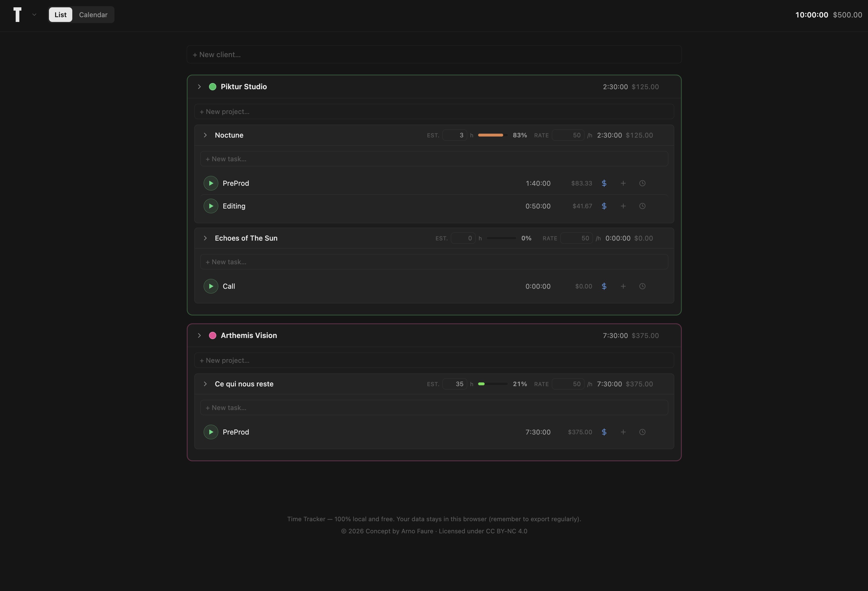Focus New project field under Piktur Studio
The height and width of the screenshot is (591, 868).
[434, 112]
